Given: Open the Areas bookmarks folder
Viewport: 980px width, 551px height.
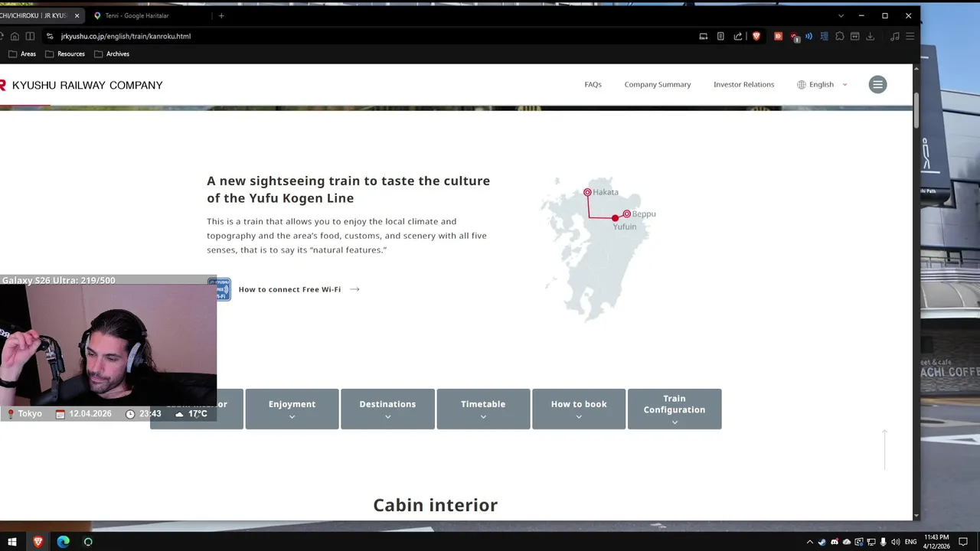Looking at the screenshot, I should coord(22,54).
